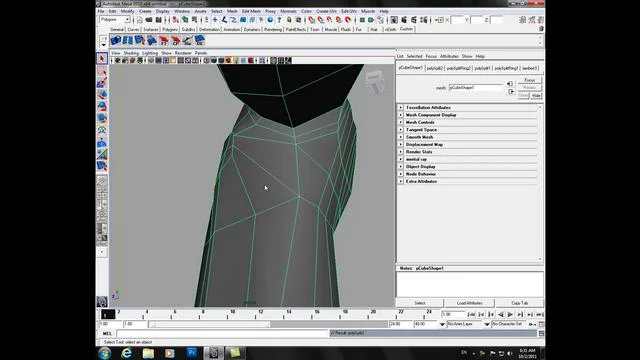Click the Focus button in Attribute Editor

(530, 80)
